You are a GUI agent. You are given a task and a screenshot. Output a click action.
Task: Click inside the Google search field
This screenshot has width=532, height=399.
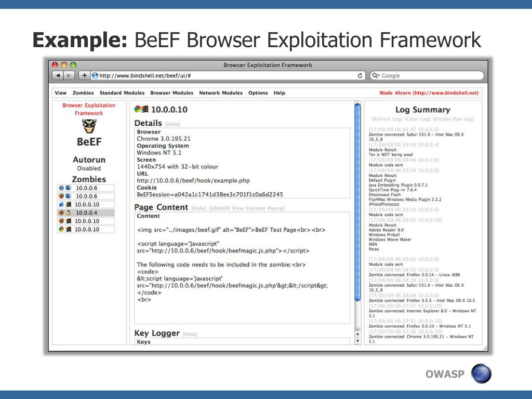427,75
